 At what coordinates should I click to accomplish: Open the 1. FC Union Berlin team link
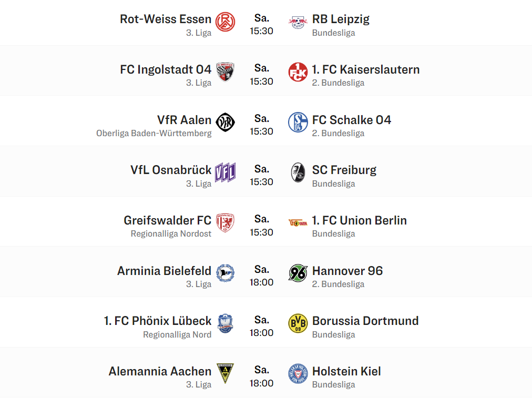[359, 220]
